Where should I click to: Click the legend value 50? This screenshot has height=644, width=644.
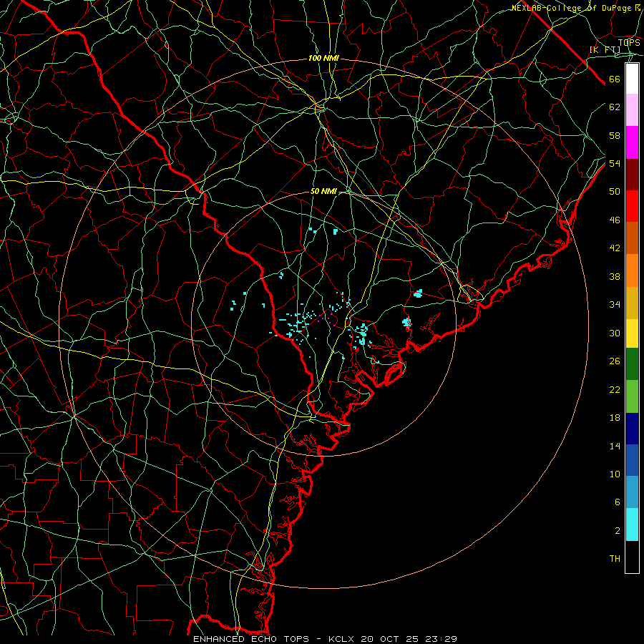click(615, 192)
